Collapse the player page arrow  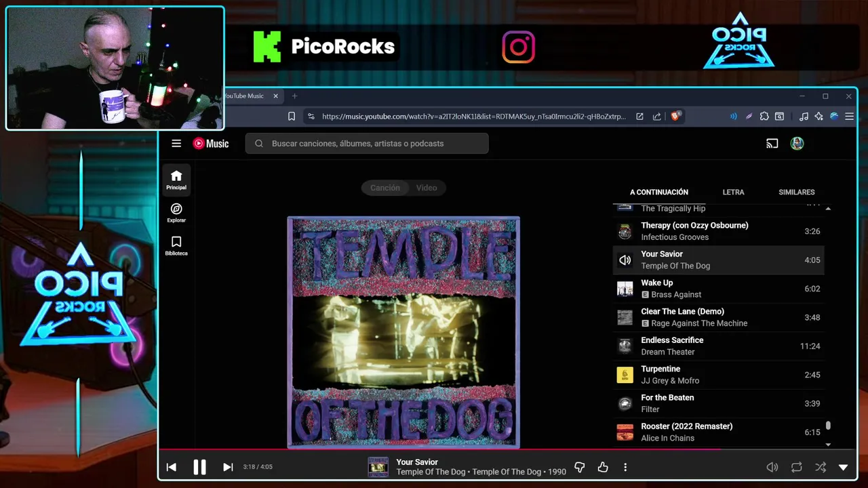pyautogui.click(x=844, y=467)
